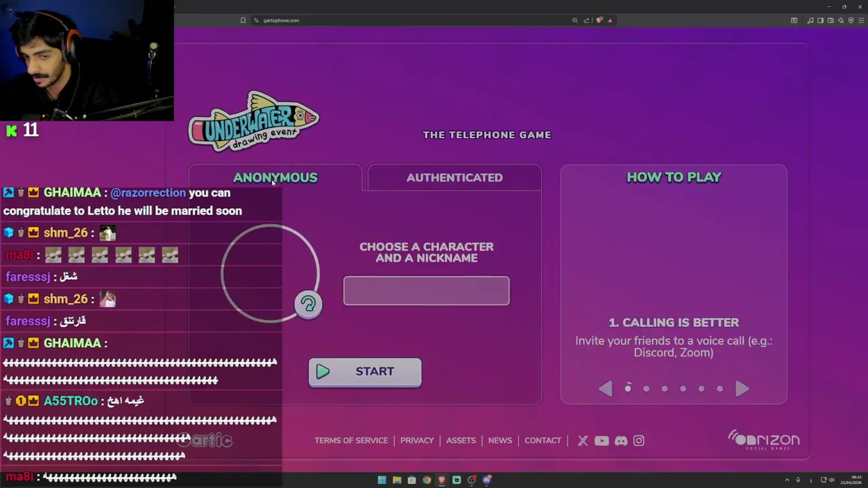Viewport: 868px width, 488px height.
Task: Open Discord from the taskbar
Action: (x=487, y=480)
